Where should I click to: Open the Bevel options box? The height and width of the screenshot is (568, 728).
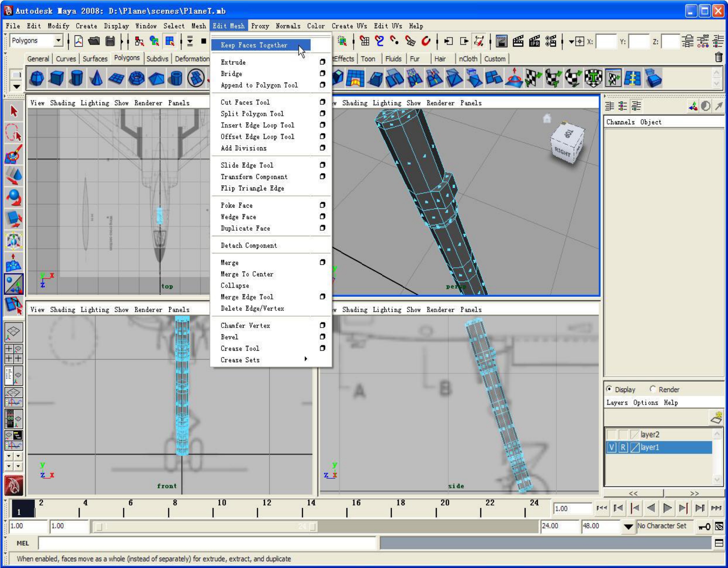click(322, 337)
